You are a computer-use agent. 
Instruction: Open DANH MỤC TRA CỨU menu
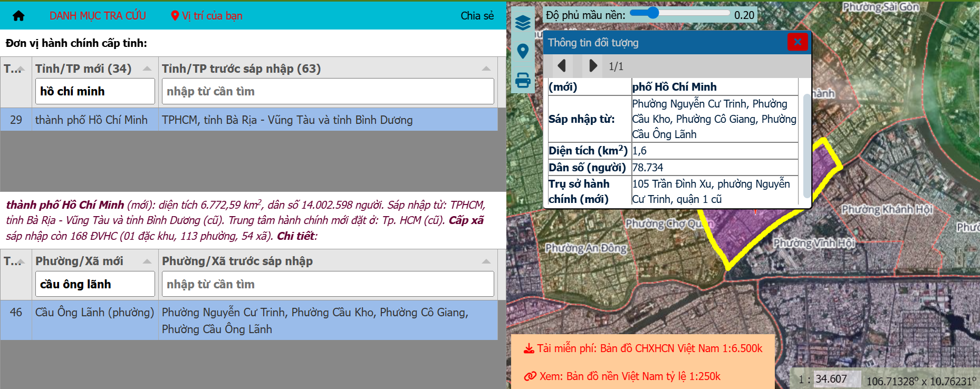pos(98,16)
